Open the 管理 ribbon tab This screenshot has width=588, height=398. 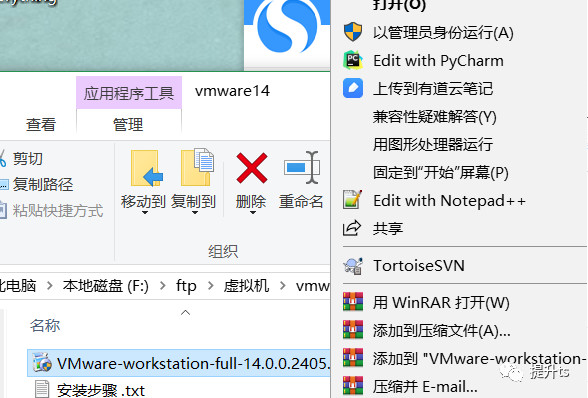pyautogui.click(x=128, y=124)
